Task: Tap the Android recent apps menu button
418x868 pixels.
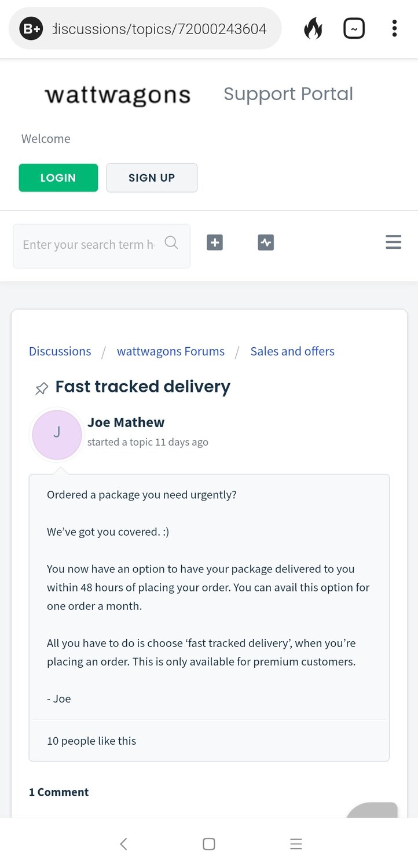Action: click(x=296, y=844)
